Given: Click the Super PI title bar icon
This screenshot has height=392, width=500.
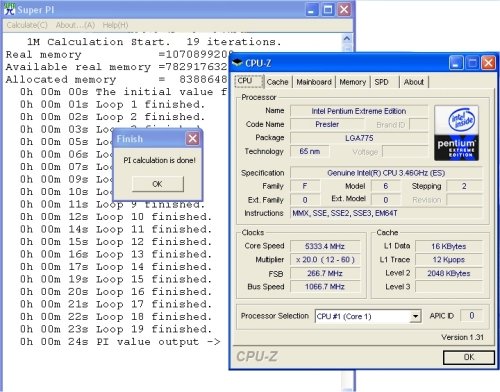Looking at the screenshot, I should pyautogui.click(x=10, y=9).
